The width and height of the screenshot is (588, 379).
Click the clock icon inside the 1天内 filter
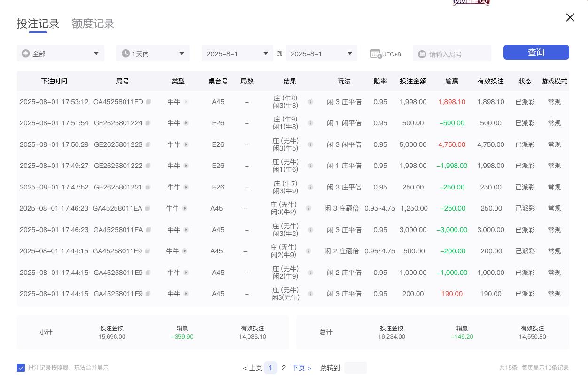(126, 53)
